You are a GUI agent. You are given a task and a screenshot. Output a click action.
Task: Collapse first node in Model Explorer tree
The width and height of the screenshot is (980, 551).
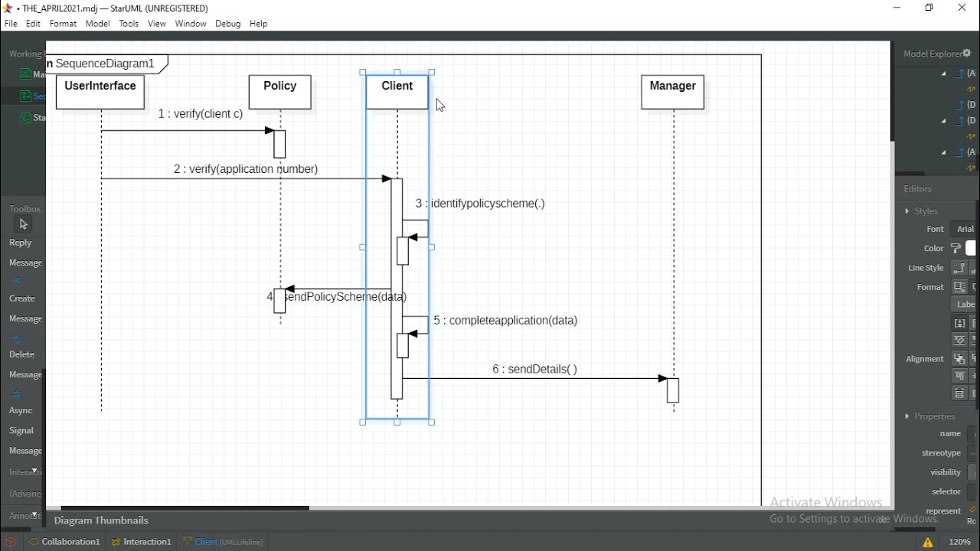click(944, 74)
